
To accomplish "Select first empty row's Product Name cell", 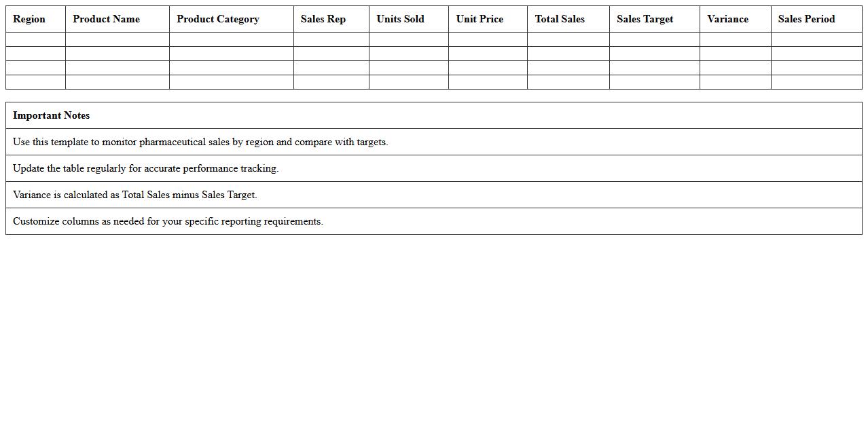I will pos(117,39).
